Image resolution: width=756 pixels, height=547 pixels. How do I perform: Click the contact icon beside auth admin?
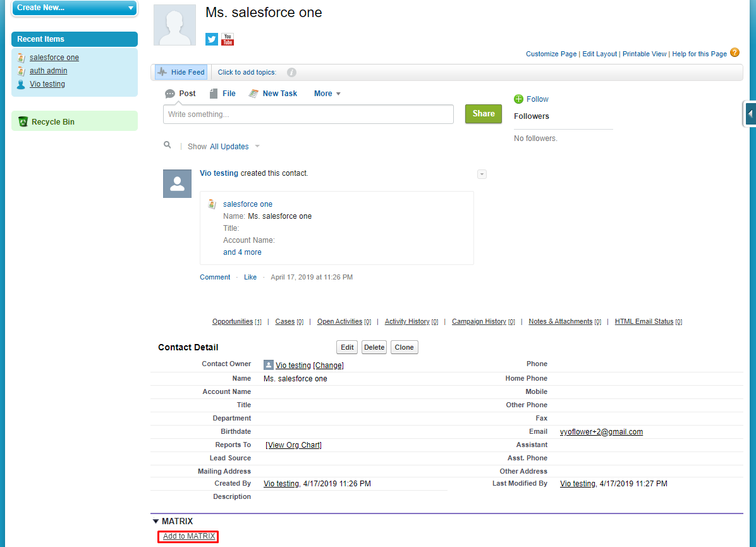coord(21,71)
